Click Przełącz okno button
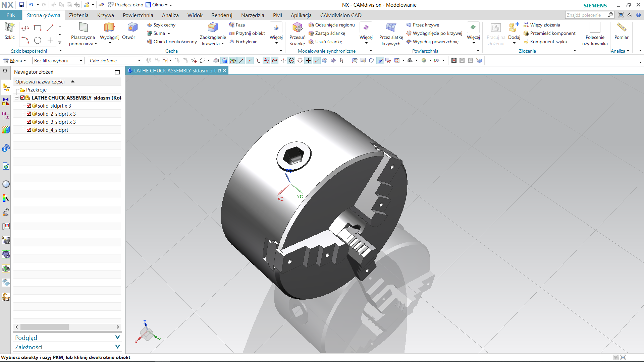Image resolution: width=644 pixels, height=362 pixels. tap(125, 5)
